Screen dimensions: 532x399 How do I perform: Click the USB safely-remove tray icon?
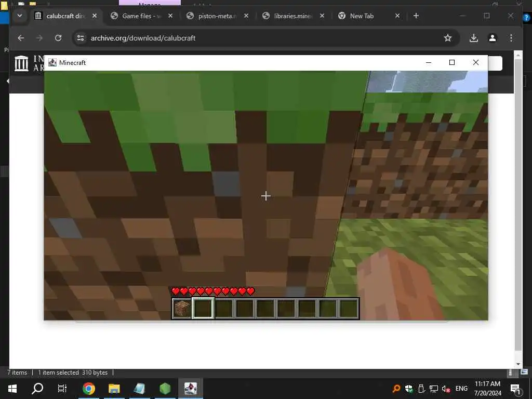click(x=421, y=389)
